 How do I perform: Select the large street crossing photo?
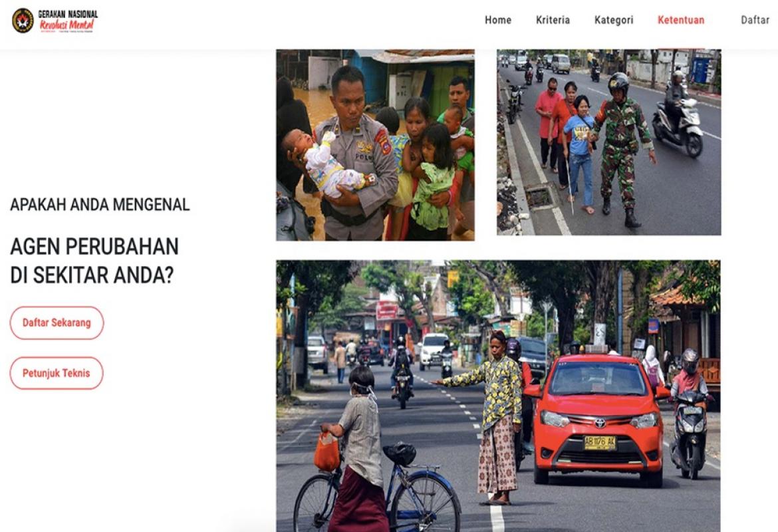click(498, 396)
